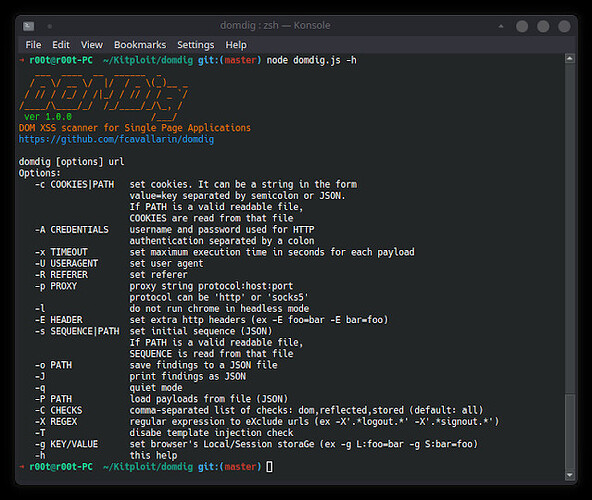592x500 pixels.
Task: Open the github.com/fcavallarin/domdig link
Action: (116, 139)
